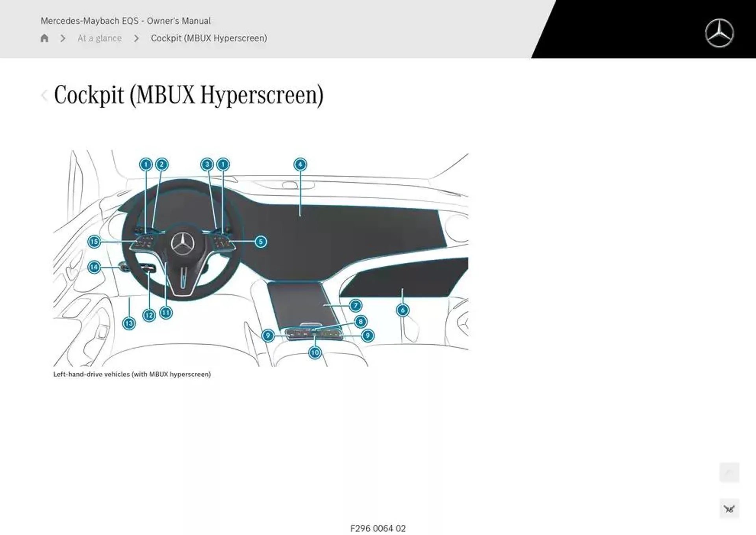Select callout 14 left of steering wheel

point(94,267)
